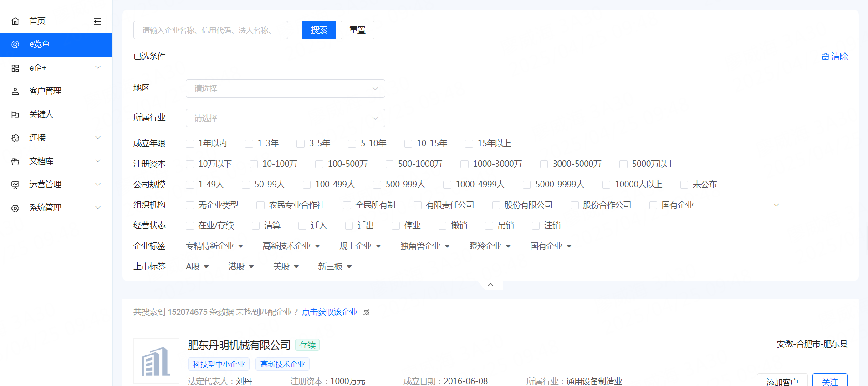The height and width of the screenshot is (386, 868).
Task: Click 添加客户 button for 肥东丹明机械
Action: pyautogui.click(x=782, y=381)
